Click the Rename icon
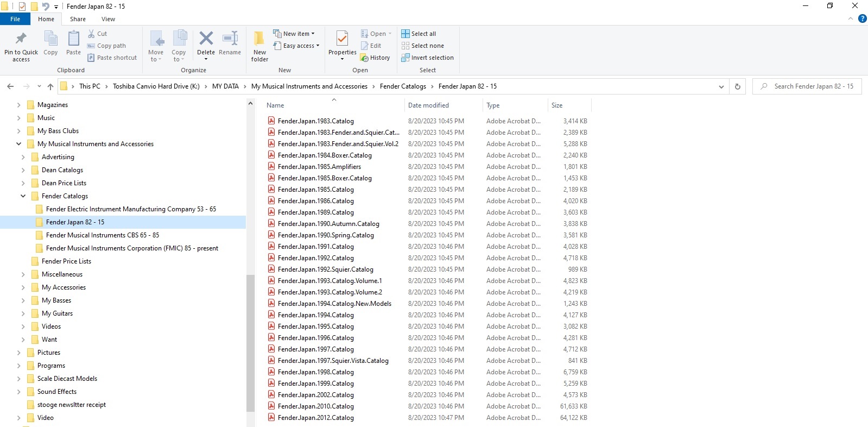Image resolution: width=868 pixels, height=427 pixels. pyautogui.click(x=230, y=38)
